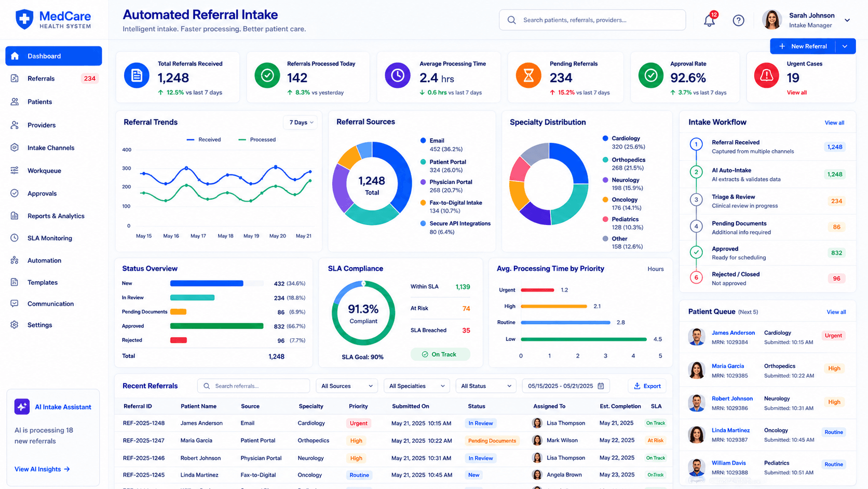Open the Dashboard sidebar item
The width and height of the screenshot is (868, 489).
53,56
